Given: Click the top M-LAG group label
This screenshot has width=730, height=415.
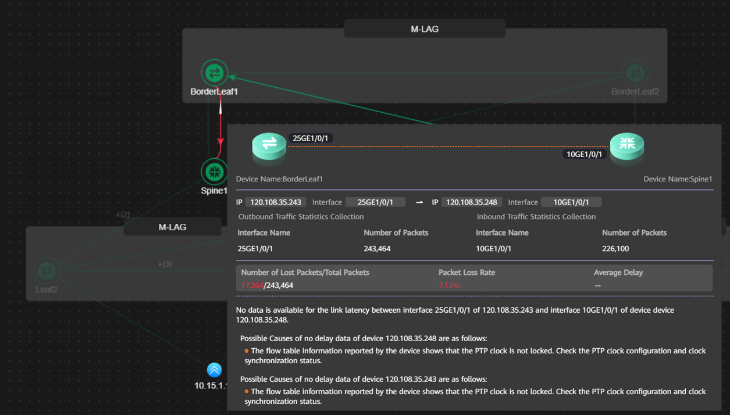Looking at the screenshot, I should [x=425, y=29].
